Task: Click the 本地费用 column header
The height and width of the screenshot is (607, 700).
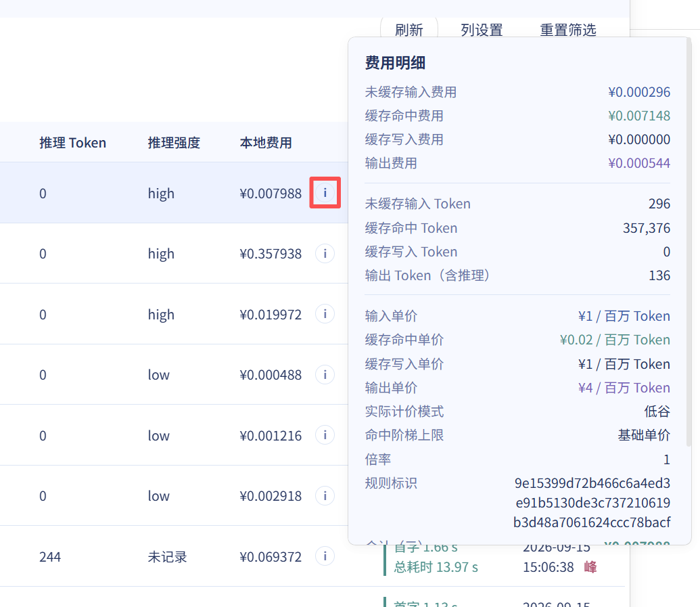Action: [x=266, y=143]
